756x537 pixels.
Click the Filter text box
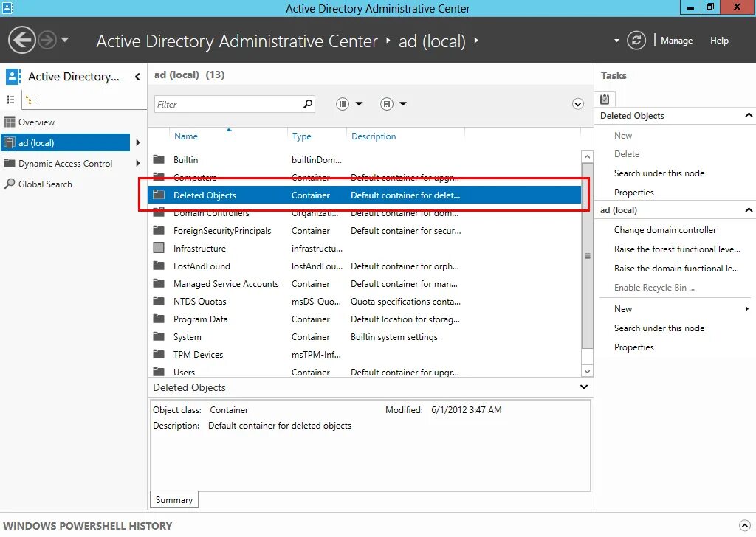(234, 104)
